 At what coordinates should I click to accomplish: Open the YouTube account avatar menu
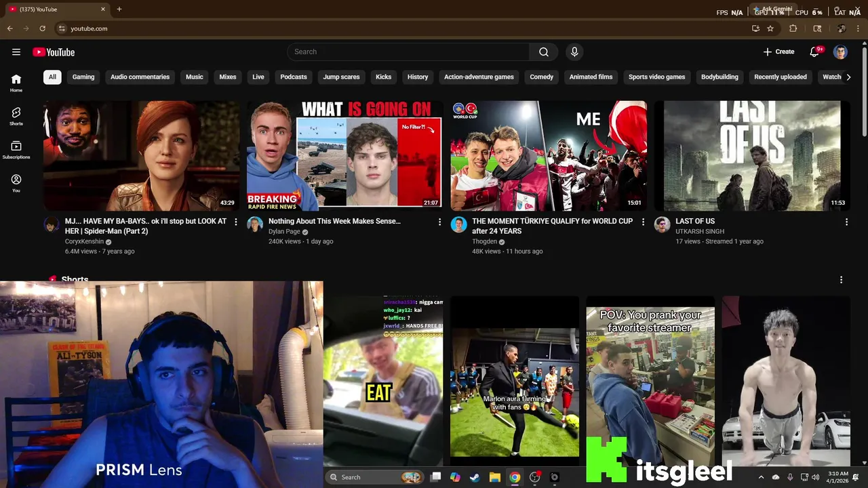840,52
